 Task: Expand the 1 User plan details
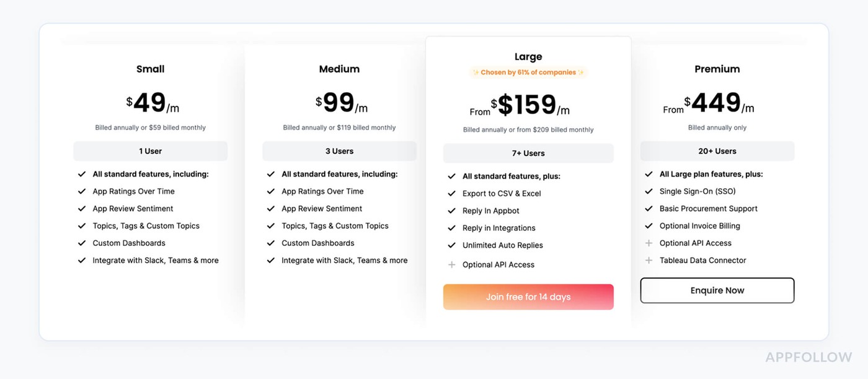pos(150,150)
